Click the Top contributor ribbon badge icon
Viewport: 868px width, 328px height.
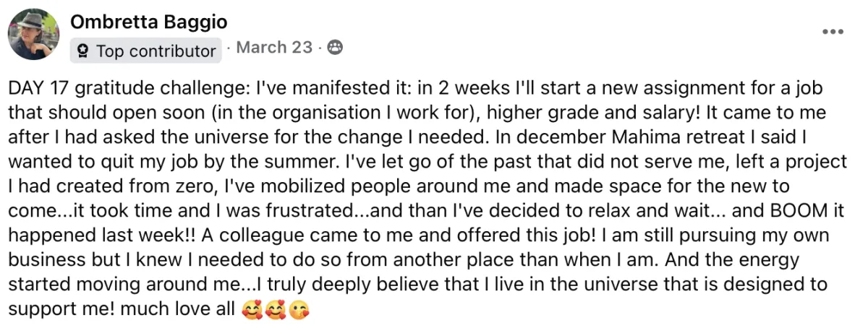tap(83, 51)
